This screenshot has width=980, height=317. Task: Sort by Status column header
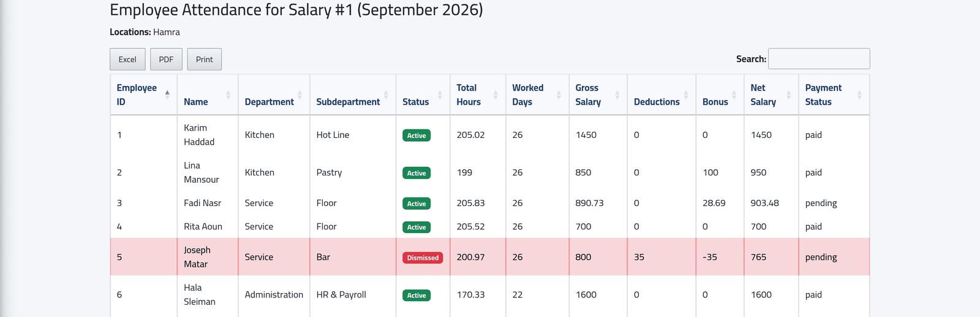[x=423, y=95]
